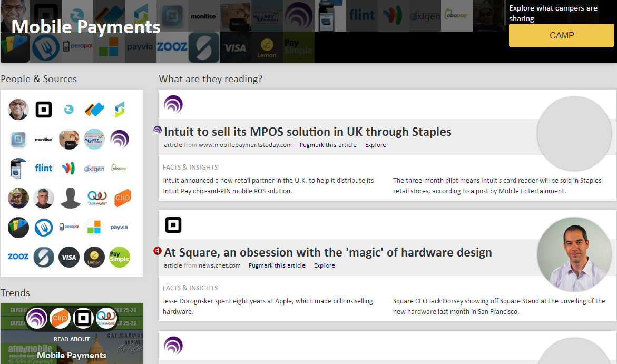Viewport: 617px width, 364px height.
Task: Select the orange and blue card logo
Action: pos(94,110)
